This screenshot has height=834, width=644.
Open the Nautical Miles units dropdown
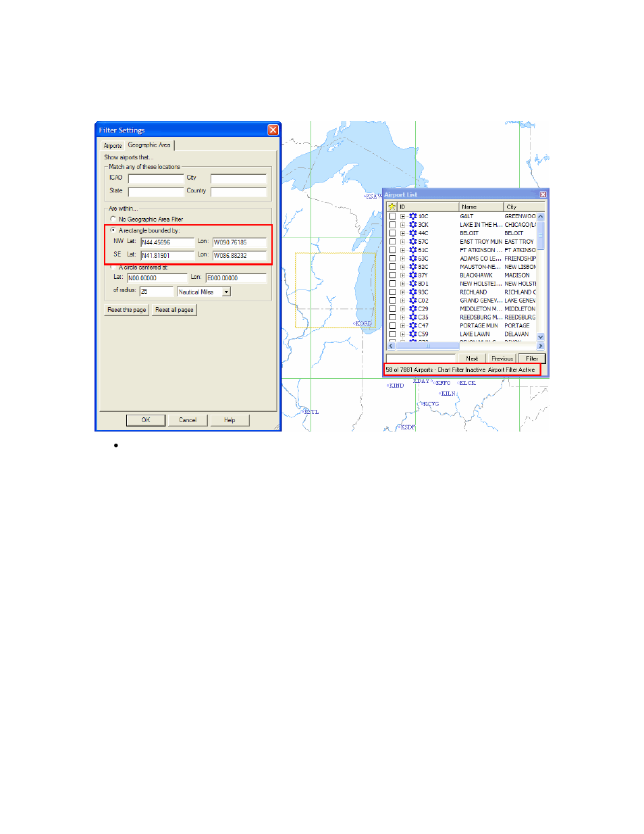pyautogui.click(x=226, y=292)
